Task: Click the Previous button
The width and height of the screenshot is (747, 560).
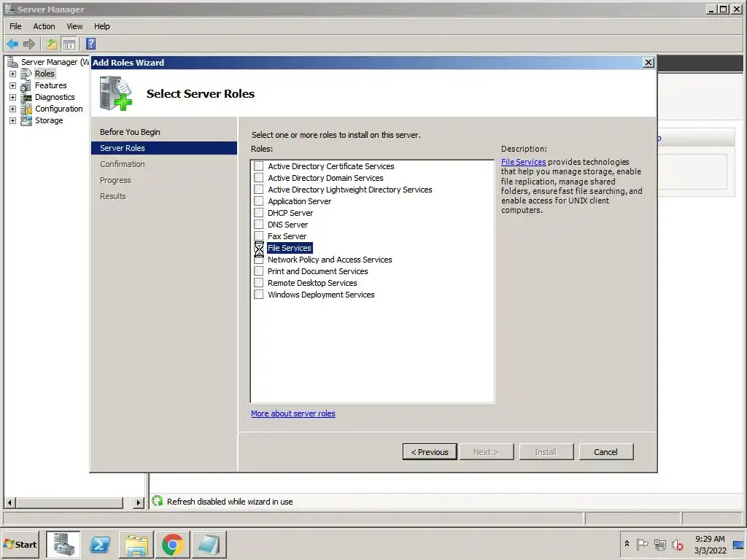Action: point(430,452)
